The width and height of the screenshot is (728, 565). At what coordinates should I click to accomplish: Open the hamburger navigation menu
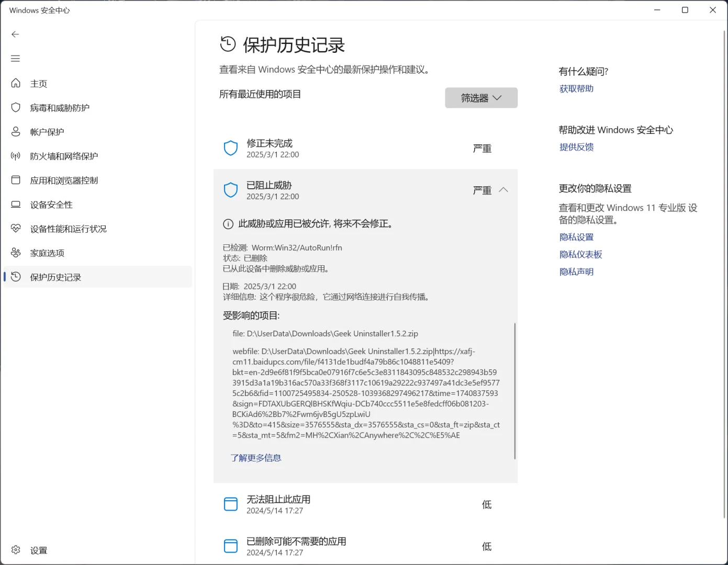click(15, 58)
